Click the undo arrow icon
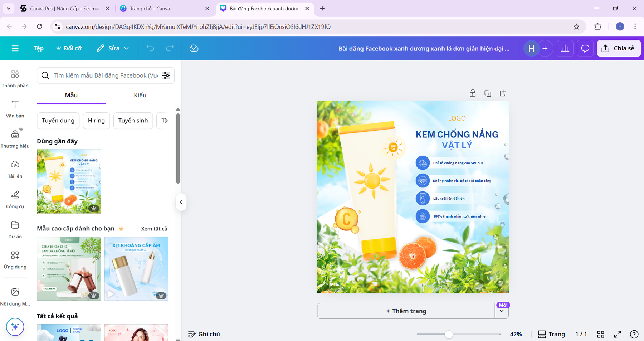 point(150,48)
